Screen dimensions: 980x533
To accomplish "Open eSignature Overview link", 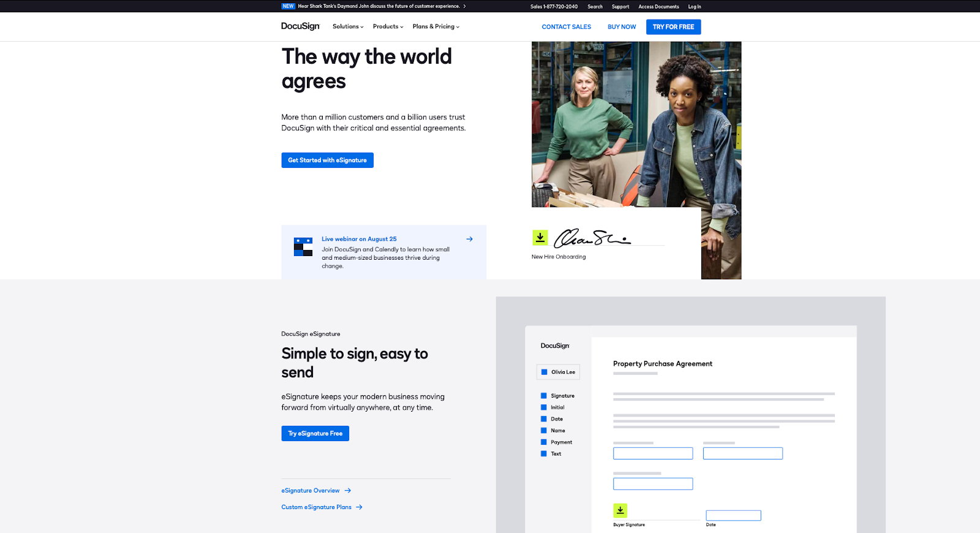I will click(310, 491).
